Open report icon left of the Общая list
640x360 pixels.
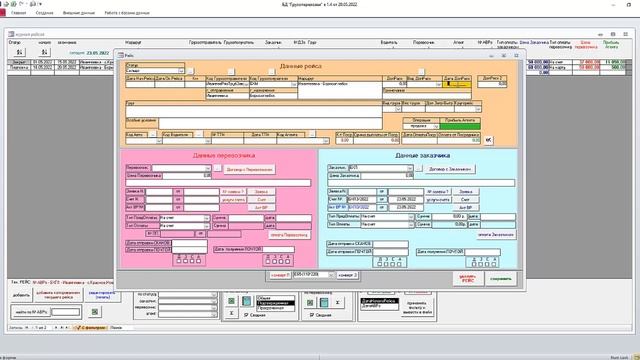pyautogui.click(x=247, y=302)
